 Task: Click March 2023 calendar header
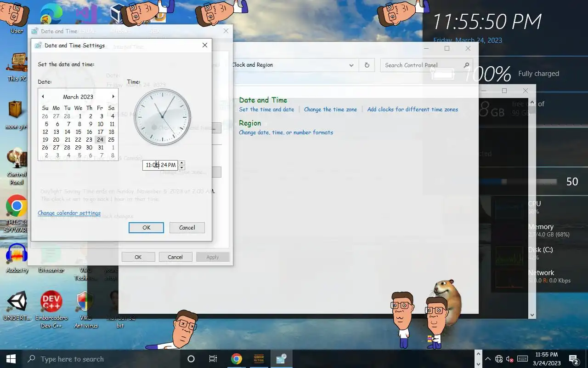click(78, 97)
